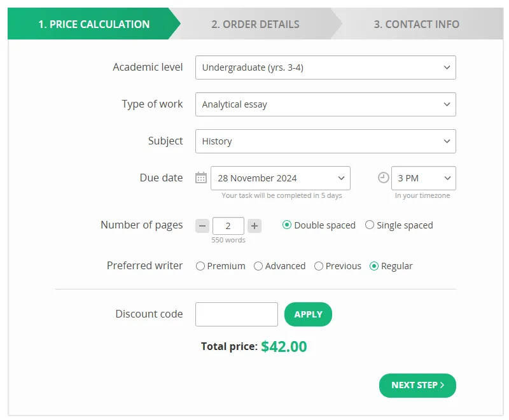Focus the Discount code input field
This screenshot has height=420, width=509.
click(237, 314)
